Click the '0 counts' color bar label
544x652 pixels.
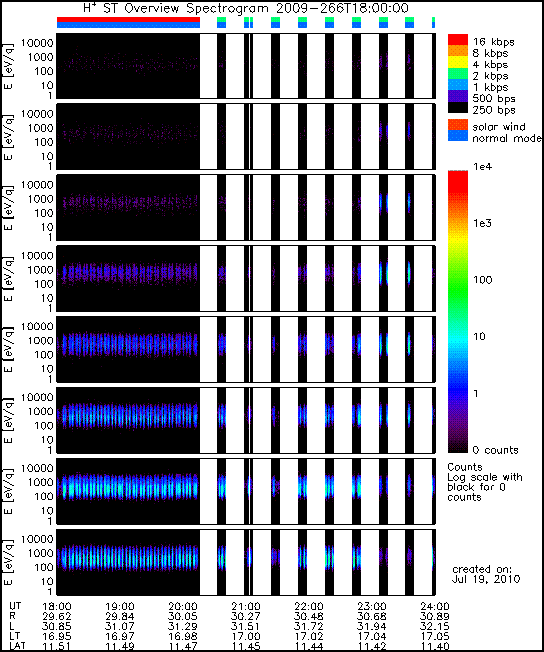pos(495,450)
